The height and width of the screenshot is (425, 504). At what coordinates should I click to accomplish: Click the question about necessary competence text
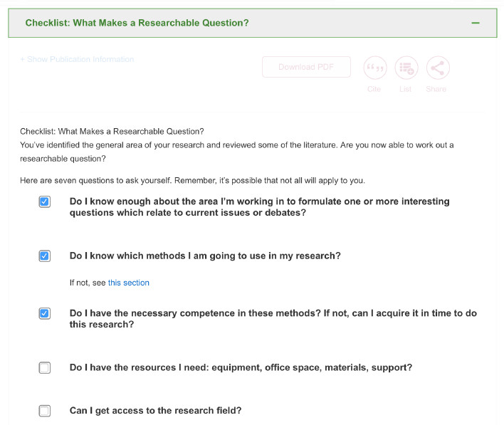pos(273,319)
